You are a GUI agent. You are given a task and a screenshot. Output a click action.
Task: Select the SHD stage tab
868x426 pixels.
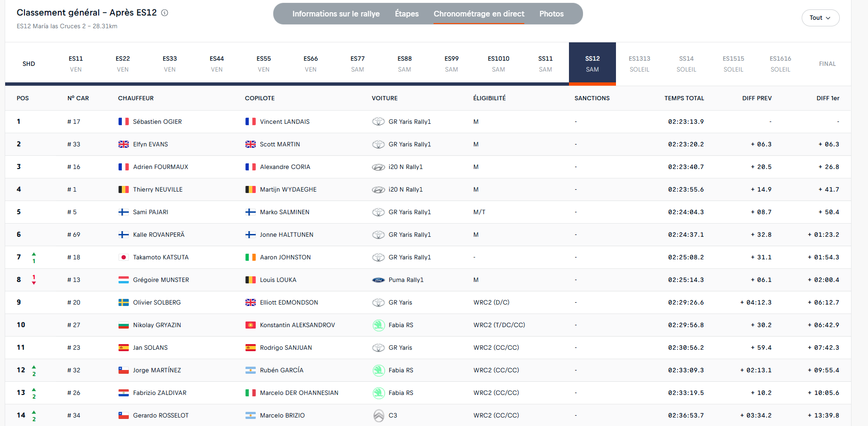click(29, 64)
